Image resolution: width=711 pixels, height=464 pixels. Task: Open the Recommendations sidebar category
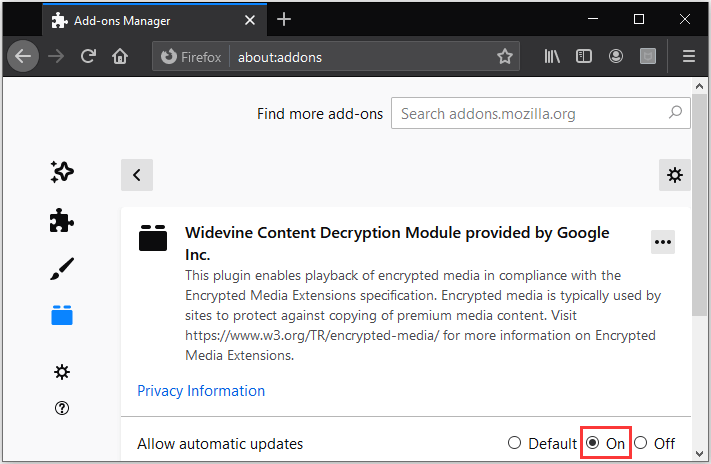[x=62, y=172]
